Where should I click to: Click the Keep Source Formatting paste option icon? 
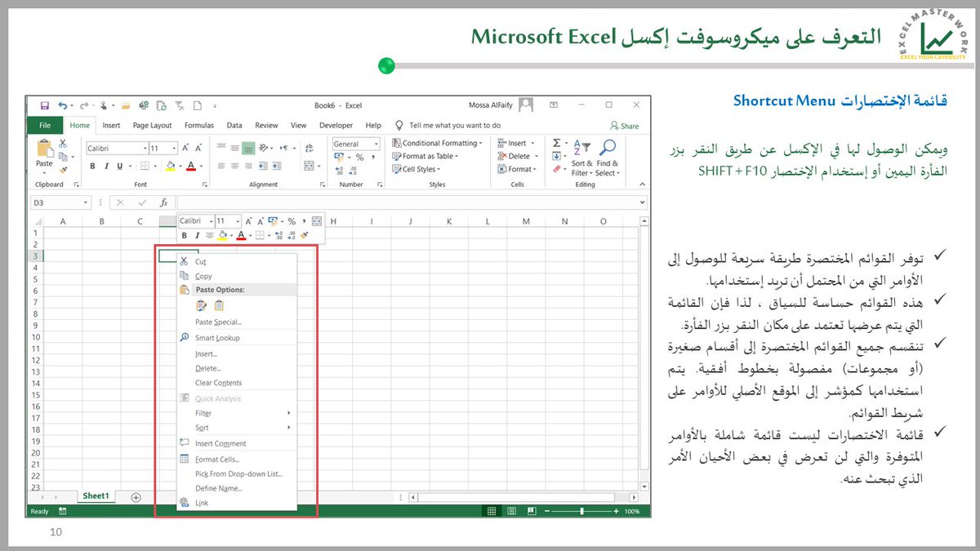click(x=201, y=306)
